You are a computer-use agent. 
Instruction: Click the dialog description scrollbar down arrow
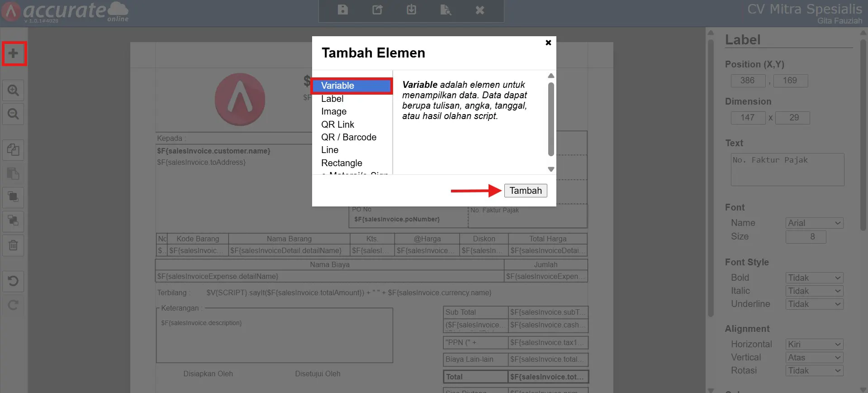(551, 169)
